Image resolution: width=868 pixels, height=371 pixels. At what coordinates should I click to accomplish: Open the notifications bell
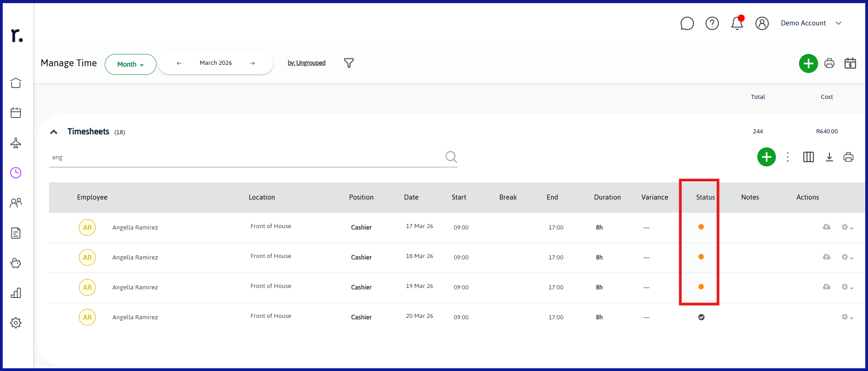point(737,23)
